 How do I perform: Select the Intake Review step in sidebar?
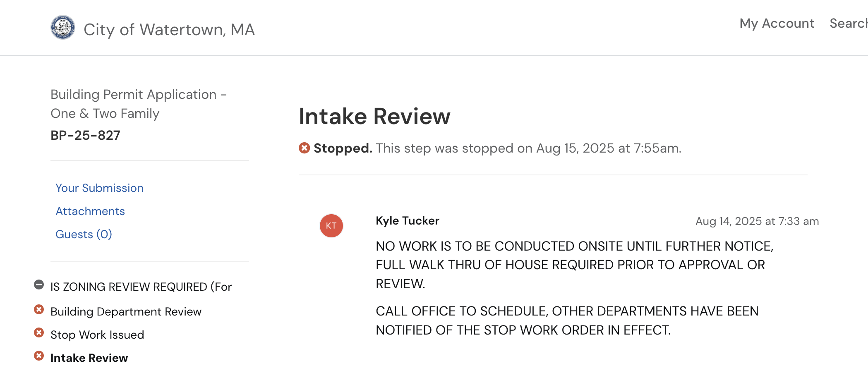pos(89,358)
